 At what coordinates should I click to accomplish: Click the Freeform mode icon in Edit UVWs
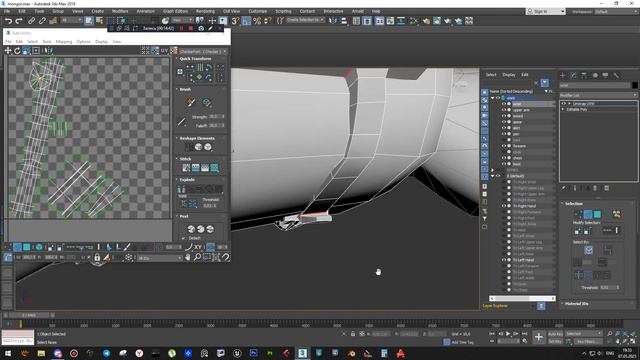[36, 51]
